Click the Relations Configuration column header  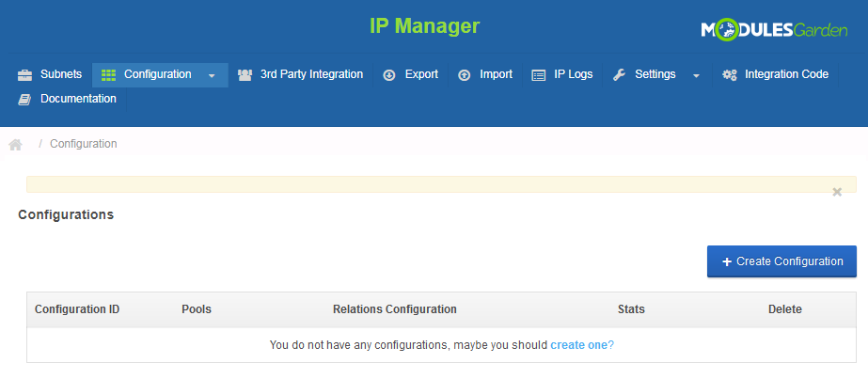click(x=395, y=309)
